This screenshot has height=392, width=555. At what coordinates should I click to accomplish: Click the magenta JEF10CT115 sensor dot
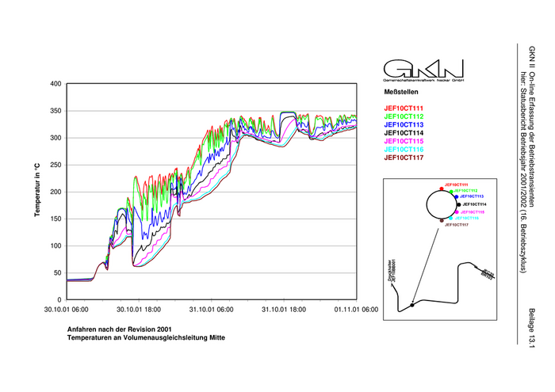pyautogui.click(x=457, y=212)
